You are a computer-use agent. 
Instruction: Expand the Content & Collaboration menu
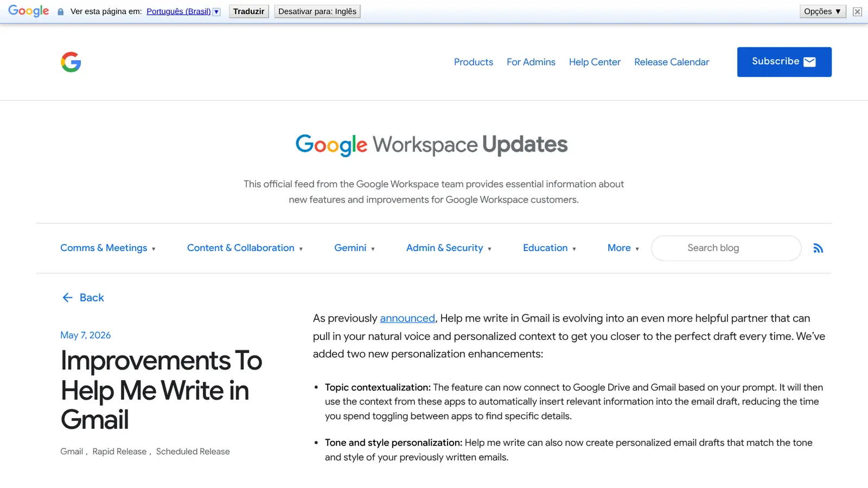(x=245, y=248)
